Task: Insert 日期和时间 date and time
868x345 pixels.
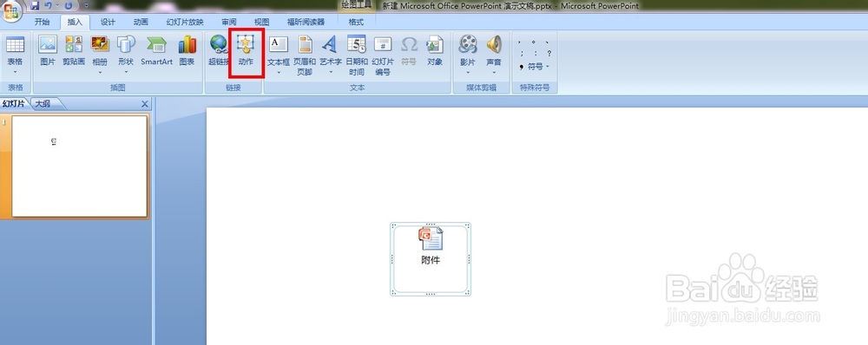Action: [x=357, y=55]
